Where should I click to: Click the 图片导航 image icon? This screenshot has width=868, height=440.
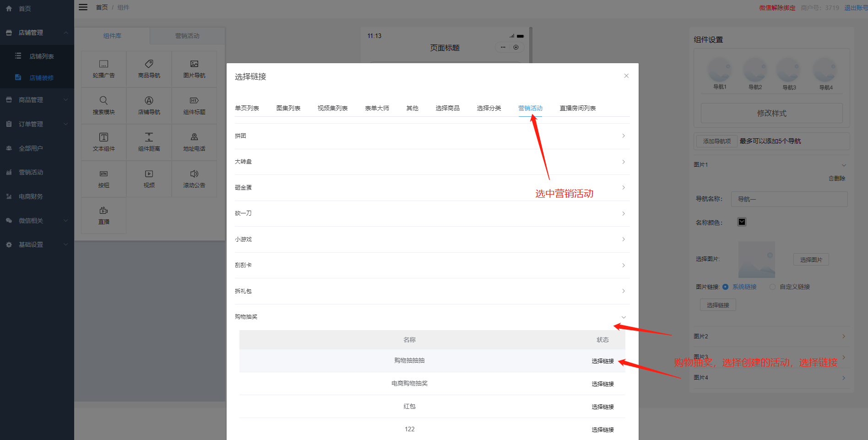pos(194,64)
